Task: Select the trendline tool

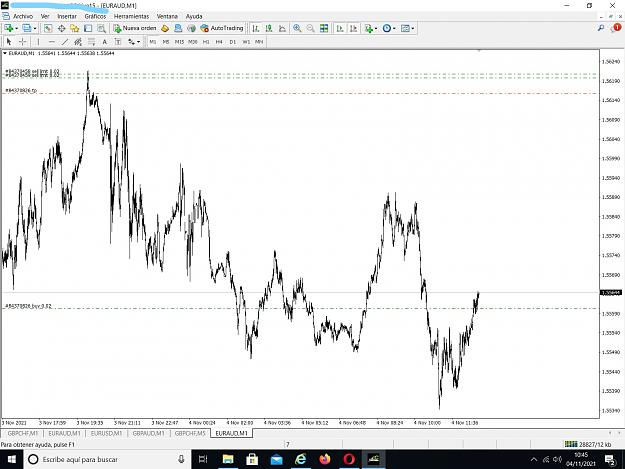Action: point(65,41)
